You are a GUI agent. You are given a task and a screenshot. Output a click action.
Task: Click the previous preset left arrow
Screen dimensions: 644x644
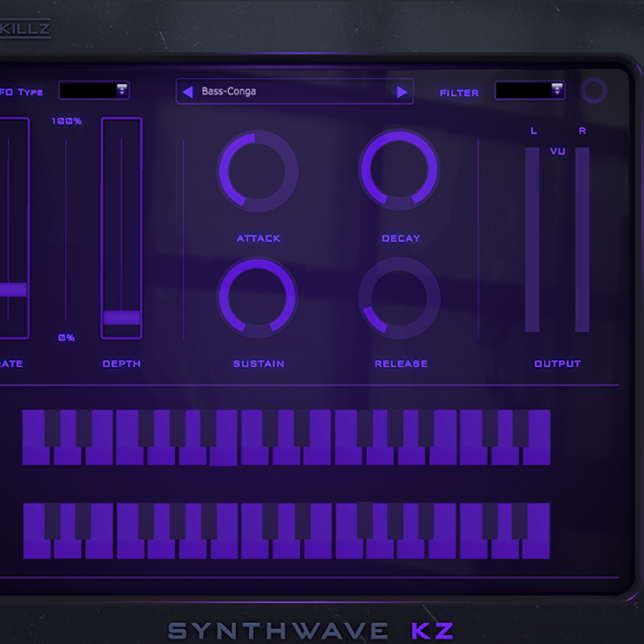[187, 92]
